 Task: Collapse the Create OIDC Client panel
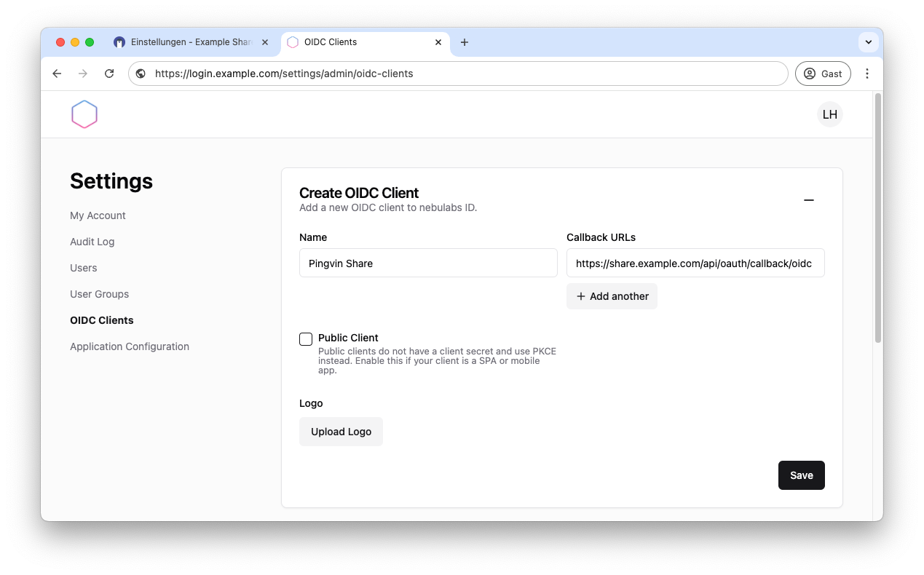[x=808, y=200]
